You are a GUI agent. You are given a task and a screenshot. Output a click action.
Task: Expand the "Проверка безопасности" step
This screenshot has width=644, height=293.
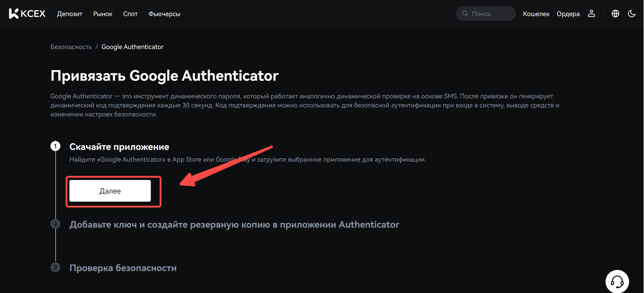point(123,268)
